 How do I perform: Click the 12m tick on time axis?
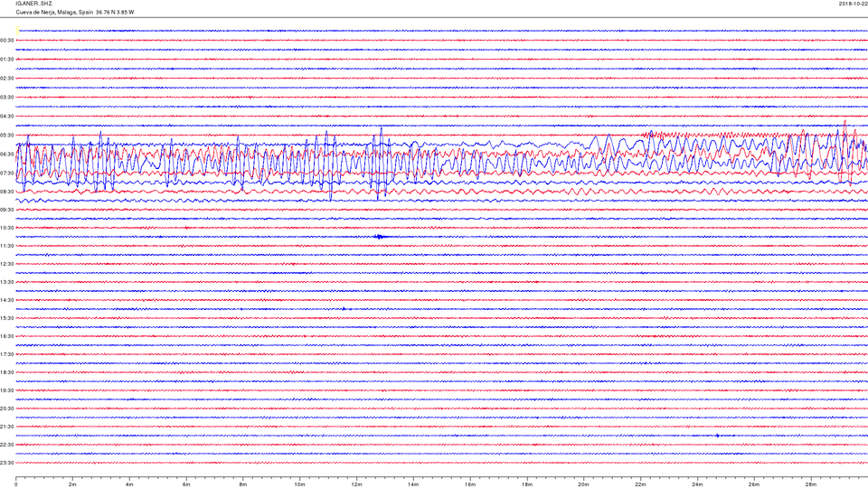coord(356,484)
